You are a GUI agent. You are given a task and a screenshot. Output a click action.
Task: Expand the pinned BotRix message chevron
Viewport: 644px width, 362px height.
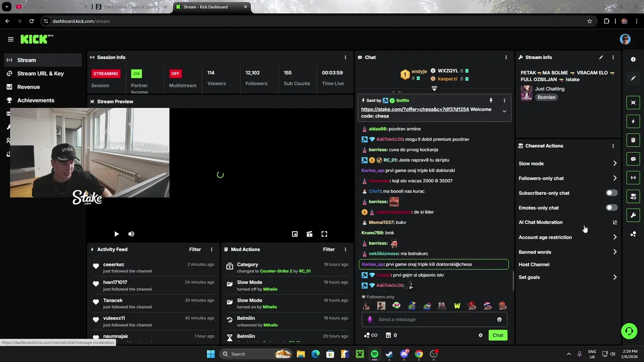click(x=504, y=111)
